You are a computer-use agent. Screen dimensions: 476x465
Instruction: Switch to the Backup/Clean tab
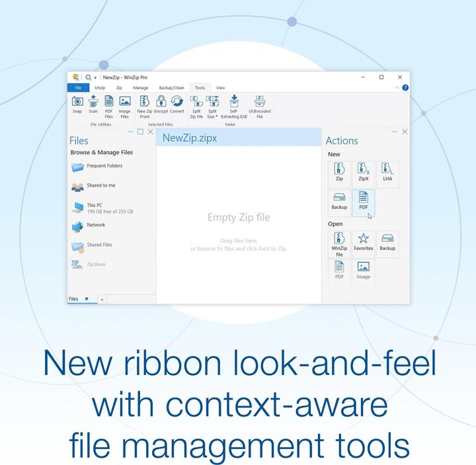pyautogui.click(x=171, y=87)
